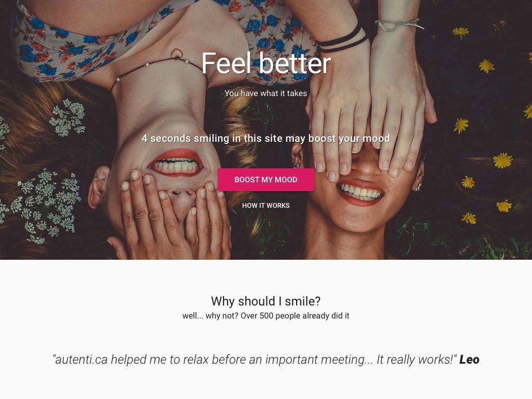532x399 pixels.
Task: Click the autenti.ca testimonial quote
Action: coord(255,360)
